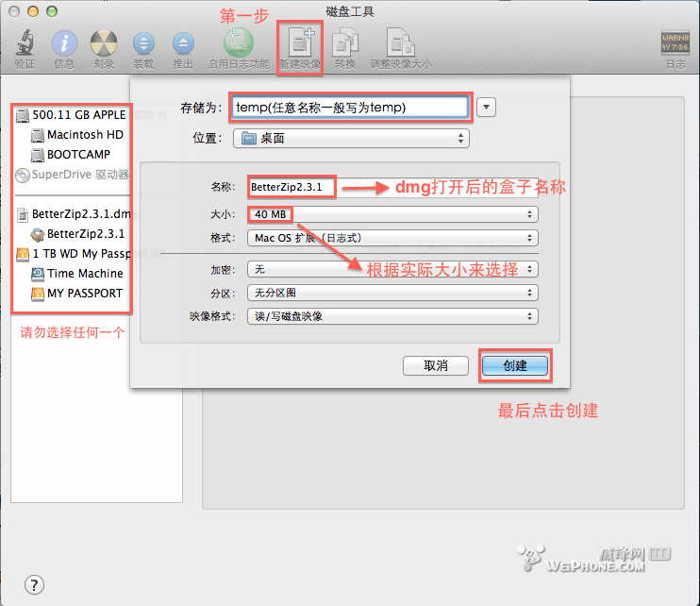Click the 转换 (Convert) toolbar icon
This screenshot has width=700, height=606.
point(345,44)
